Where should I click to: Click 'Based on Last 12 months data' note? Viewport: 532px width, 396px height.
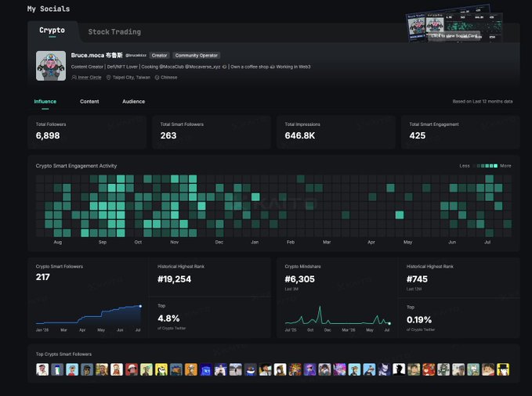tap(483, 102)
